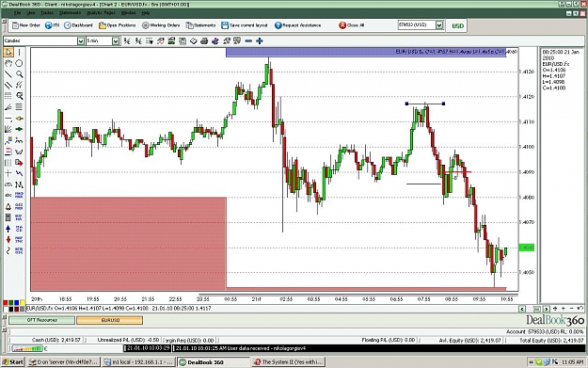Screen dimensions: 588x368
Task: Open the Window menu
Action: [x=128, y=13]
